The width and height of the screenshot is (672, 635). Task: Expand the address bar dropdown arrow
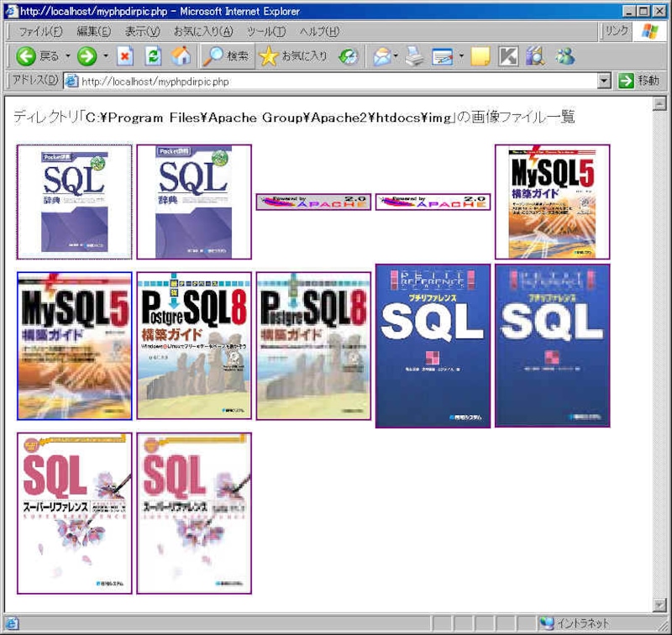[603, 81]
